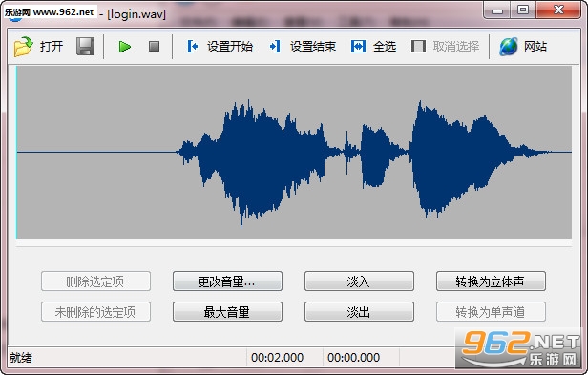
Task: Click the 00:00.000 position in status bar
Action: (x=353, y=358)
